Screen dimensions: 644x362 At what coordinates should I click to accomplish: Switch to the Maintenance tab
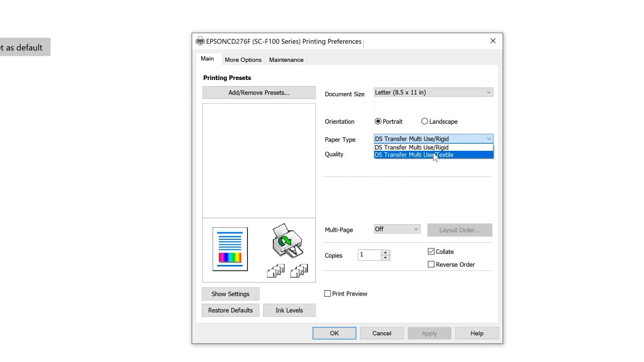click(286, 59)
